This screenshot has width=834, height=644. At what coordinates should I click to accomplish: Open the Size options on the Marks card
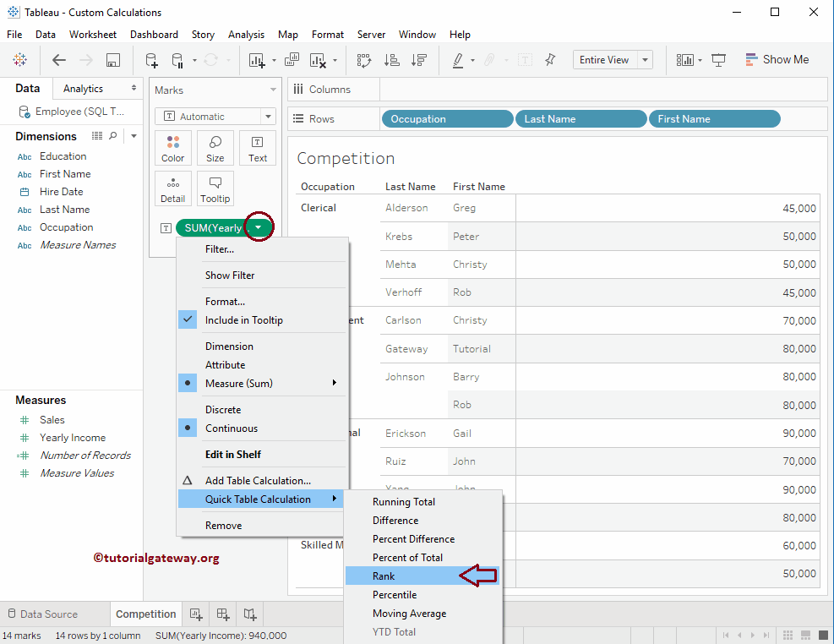pos(215,148)
